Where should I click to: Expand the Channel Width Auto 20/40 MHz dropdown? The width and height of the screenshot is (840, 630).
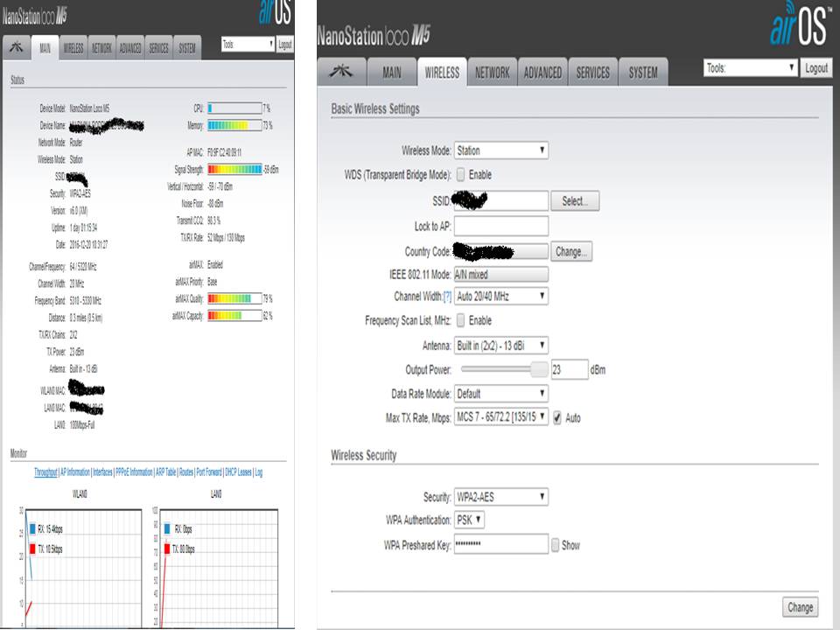click(500, 297)
